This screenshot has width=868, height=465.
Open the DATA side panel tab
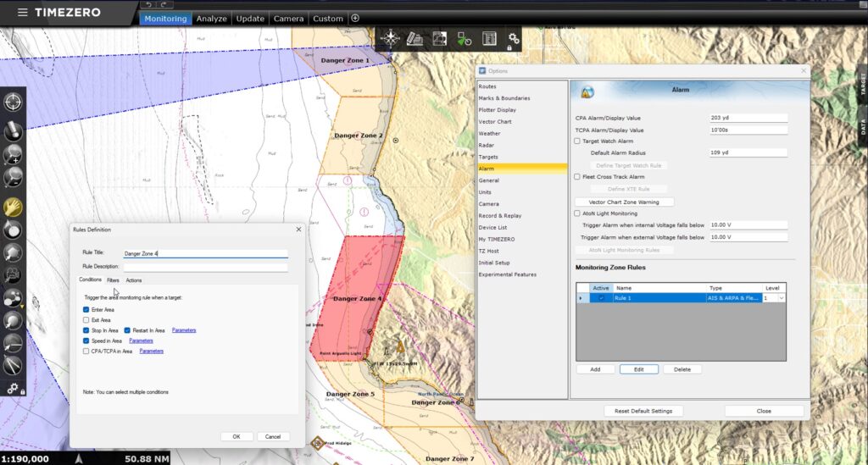click(862, 127)
